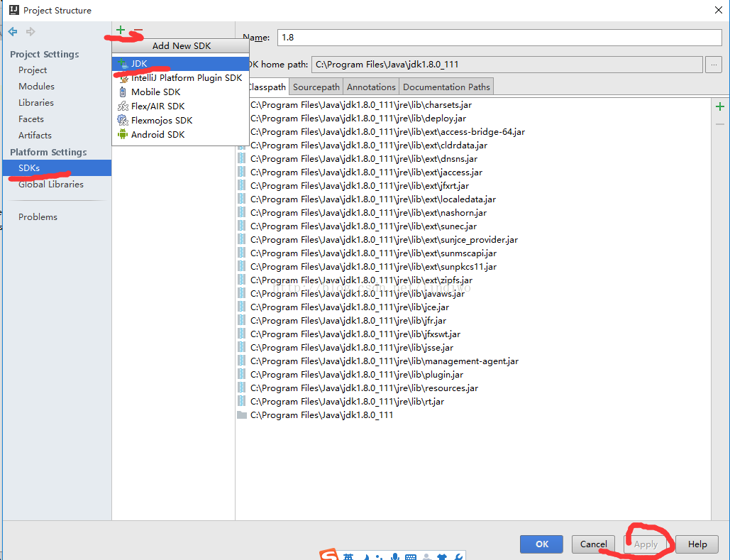
Task: Pick Flexmojos SDK from the popup
Action: 181,120
